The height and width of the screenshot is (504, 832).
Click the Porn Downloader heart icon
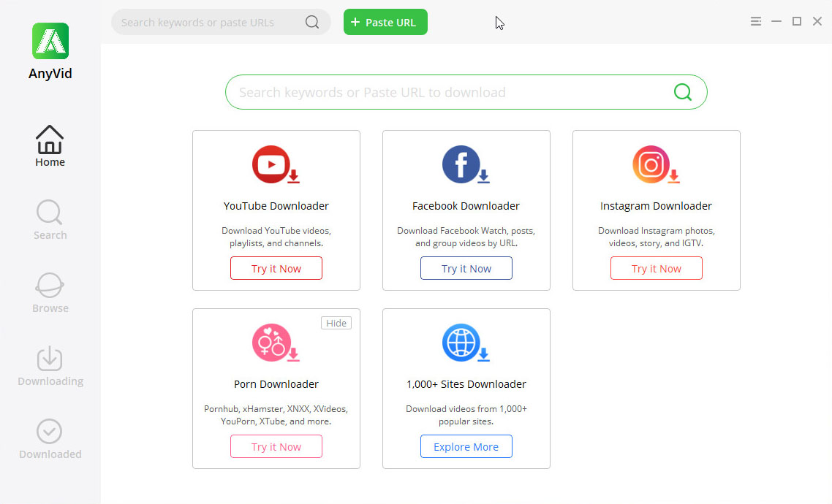[276, 343]
